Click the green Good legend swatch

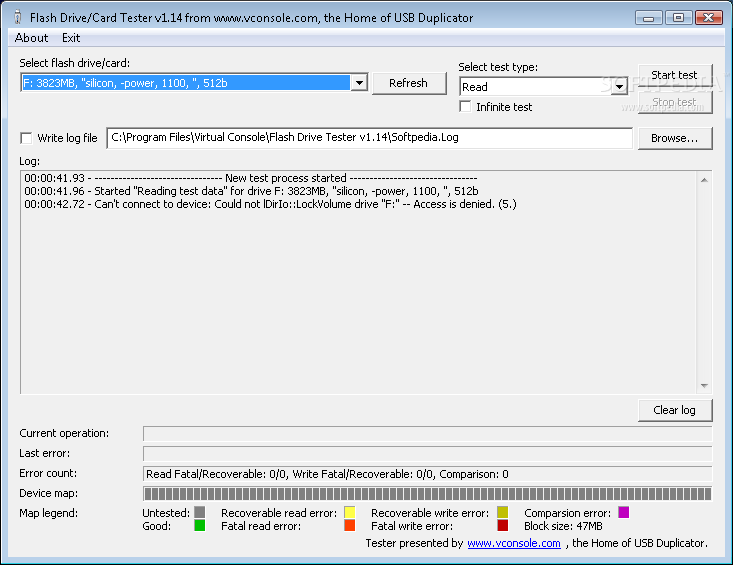tap(200, 526)
